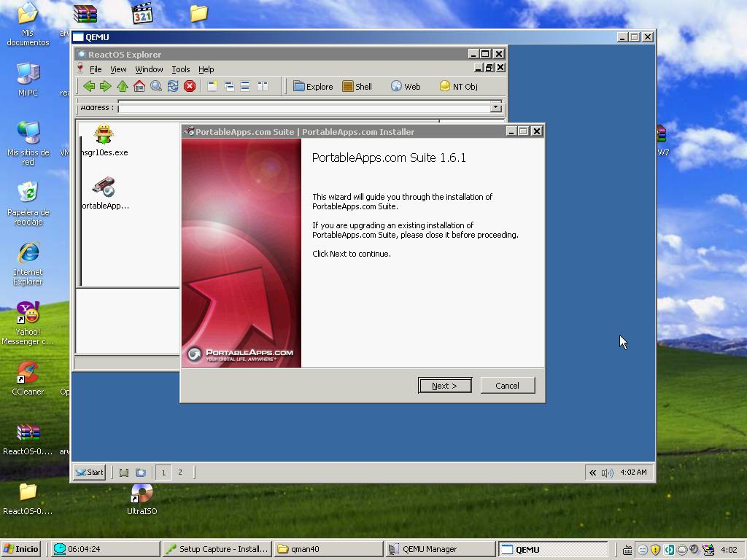The image size is (747, 560).
Task: Click the ReactOS volume speaker icon
Action: 607,472
